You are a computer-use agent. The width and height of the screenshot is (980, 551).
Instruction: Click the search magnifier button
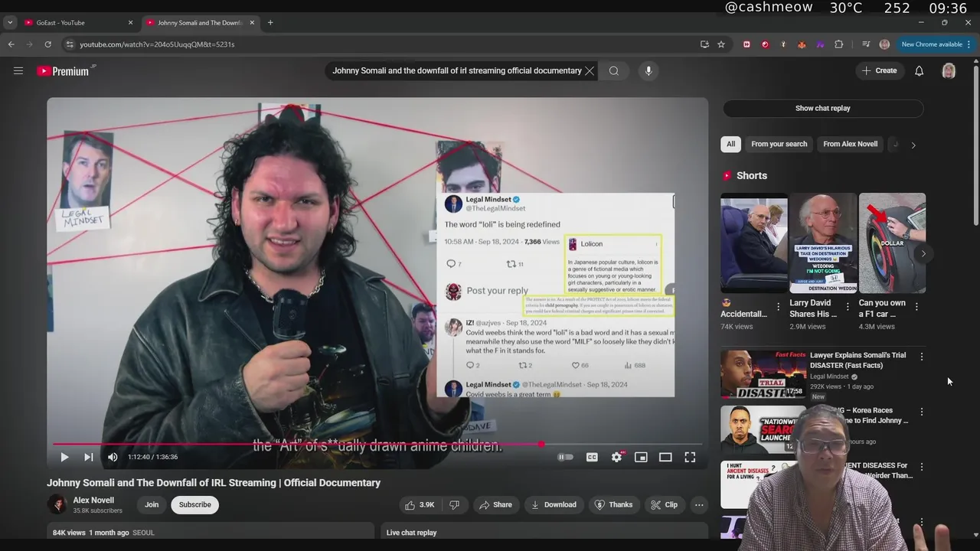pyautogui.click(x=614, y=71)
